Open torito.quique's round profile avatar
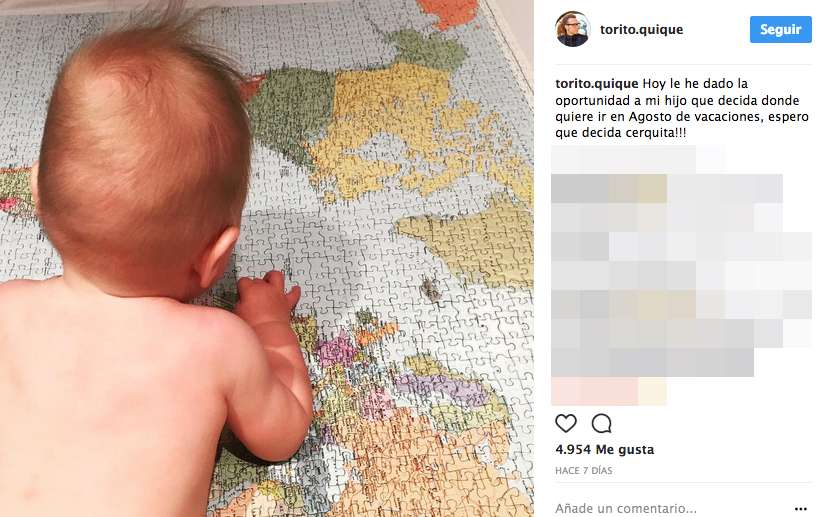Image resolution: width=828 pixels, height=517 pixels. pos(572,29)
